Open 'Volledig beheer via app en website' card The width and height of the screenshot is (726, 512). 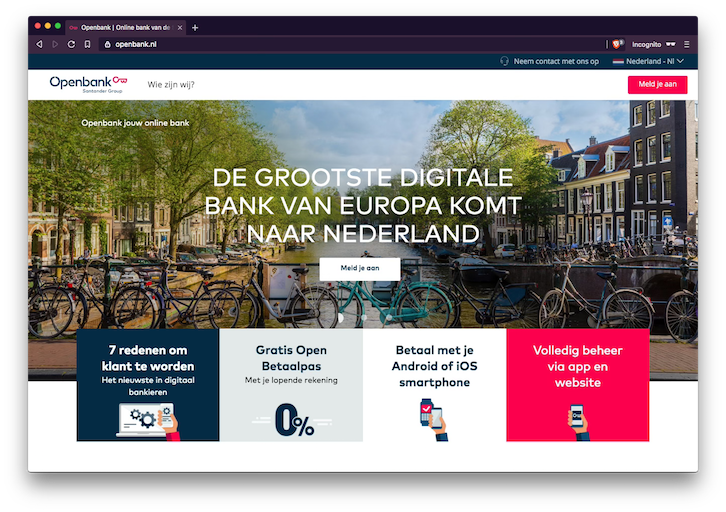coord(577,385)
